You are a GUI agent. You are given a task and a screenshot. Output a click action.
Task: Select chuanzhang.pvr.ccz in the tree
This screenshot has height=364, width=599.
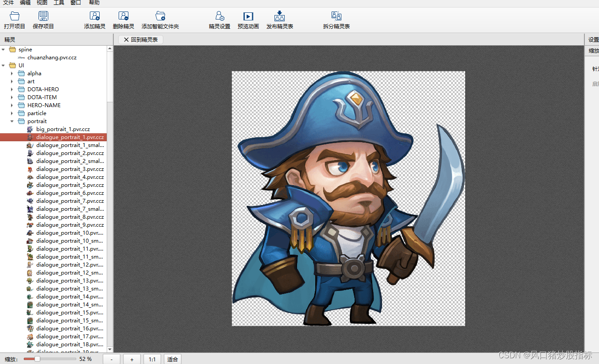pos(52,58)
